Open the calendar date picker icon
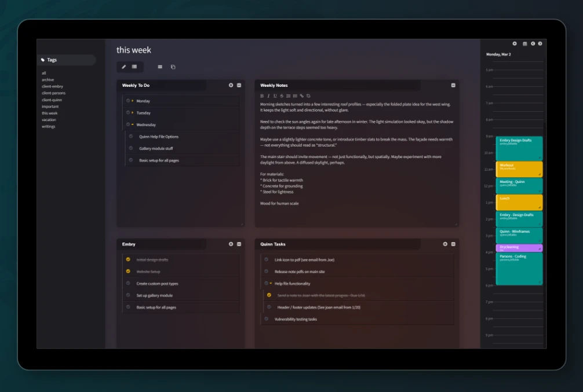 pos(525,43)
